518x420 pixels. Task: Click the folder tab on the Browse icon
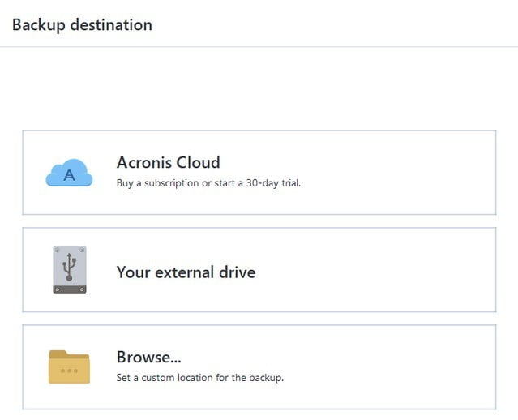tap(58, 354)
